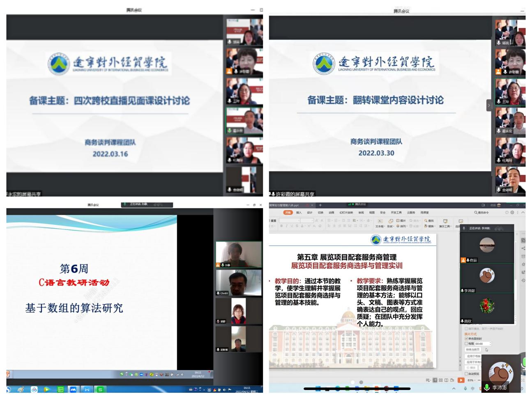Screen dimensions: 532x399
Task: Select 佟辰 participant tile
Action: click(487, 248)
